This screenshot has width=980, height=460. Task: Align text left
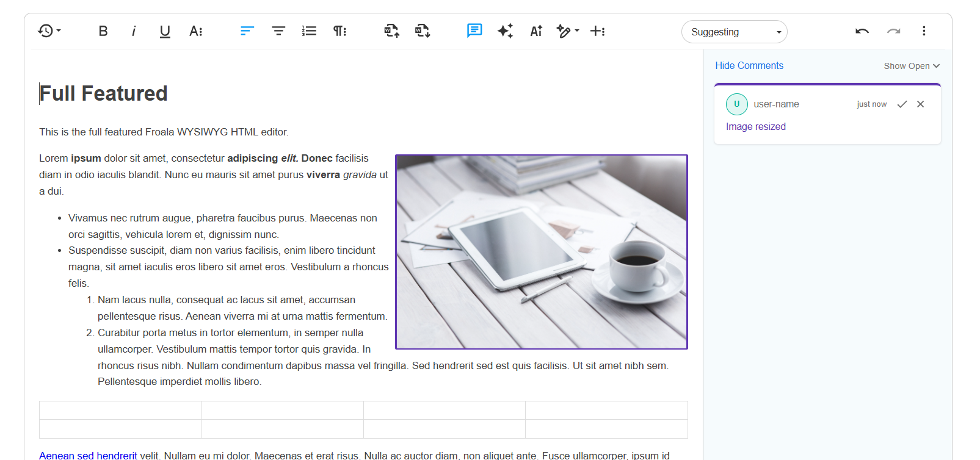point(247,31)
